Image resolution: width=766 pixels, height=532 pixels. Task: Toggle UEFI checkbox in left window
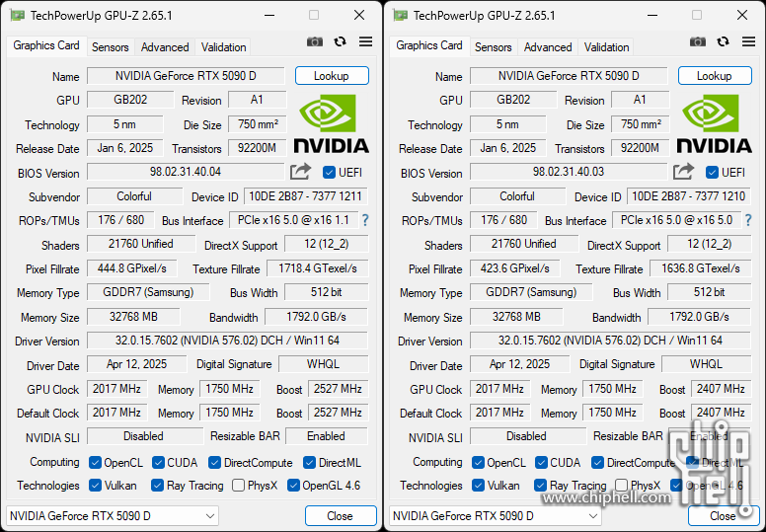tap(329, 173)
